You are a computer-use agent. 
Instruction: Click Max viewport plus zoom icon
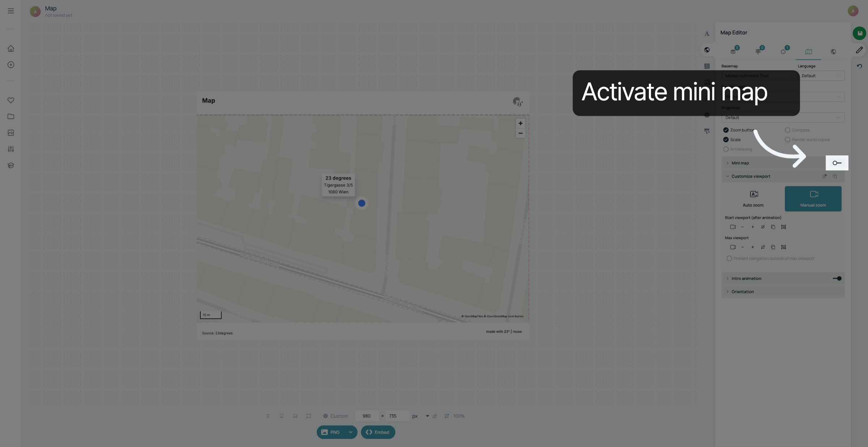tap(753, 247)
